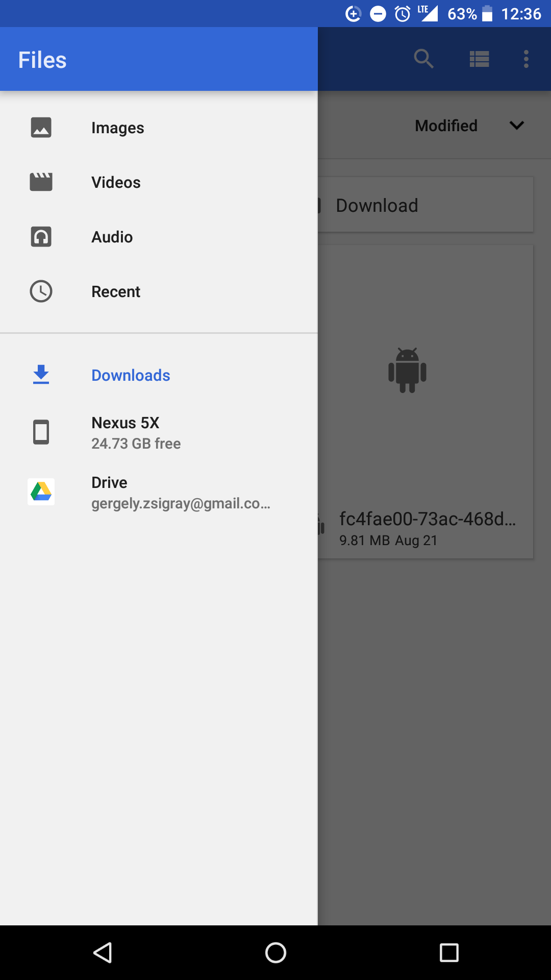
Task: Tap the LTE signal status icon
Action: click(x=428, y=13)
